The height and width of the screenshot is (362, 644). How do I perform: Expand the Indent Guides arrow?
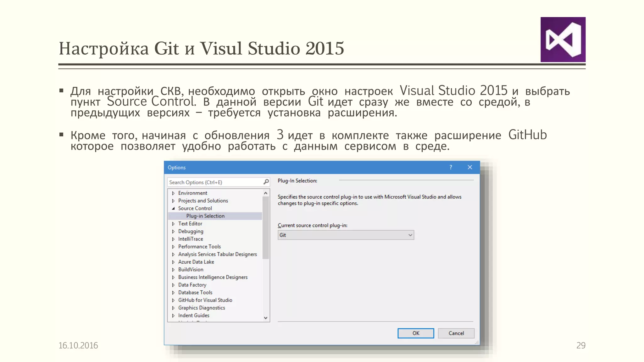(173, 315)
